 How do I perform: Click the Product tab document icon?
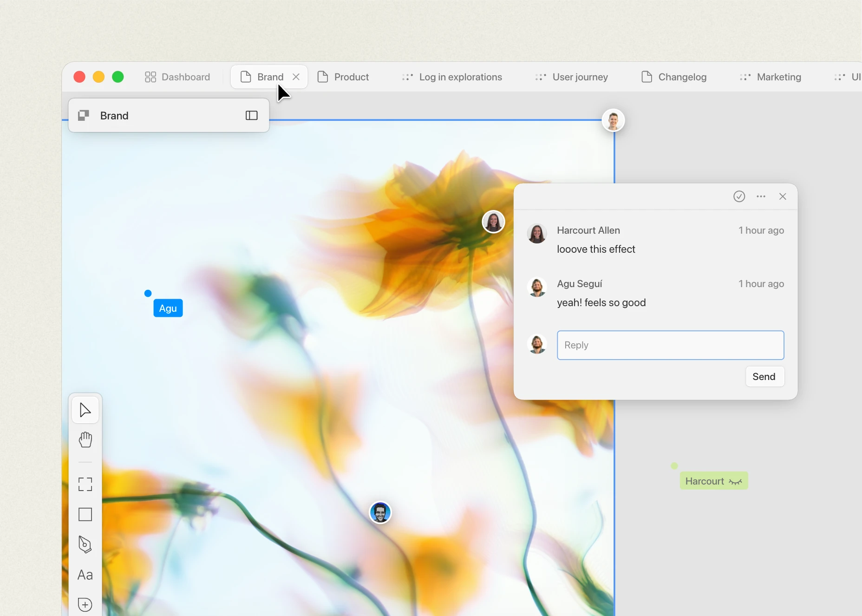point(323,77)
